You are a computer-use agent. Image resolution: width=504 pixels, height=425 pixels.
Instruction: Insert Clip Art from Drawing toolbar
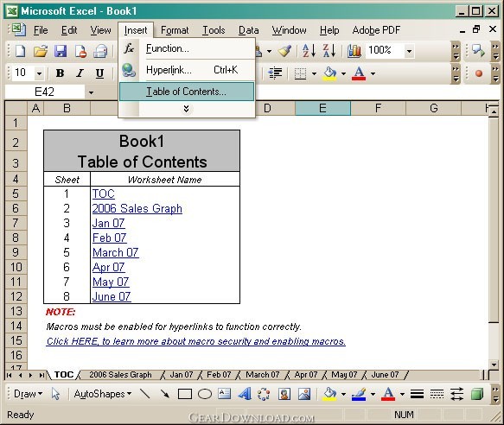click(x=284, y=394)
